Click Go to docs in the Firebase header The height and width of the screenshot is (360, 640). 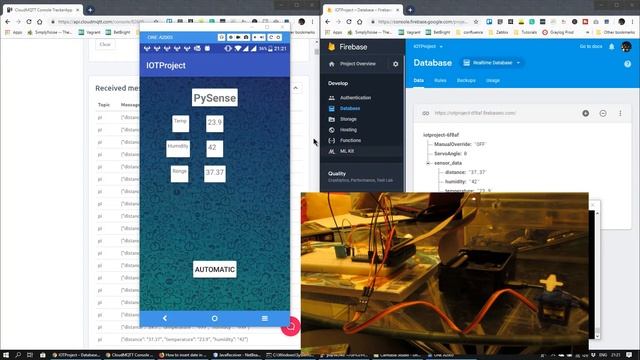591,47
